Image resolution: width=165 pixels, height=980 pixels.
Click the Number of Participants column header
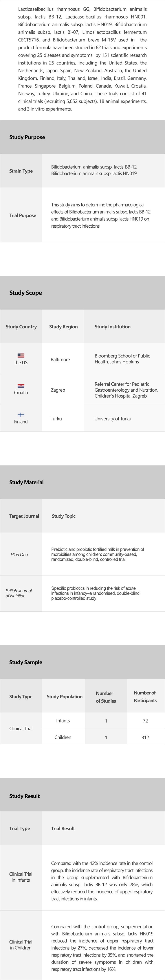pyautogui.click(x=145, y=696)
